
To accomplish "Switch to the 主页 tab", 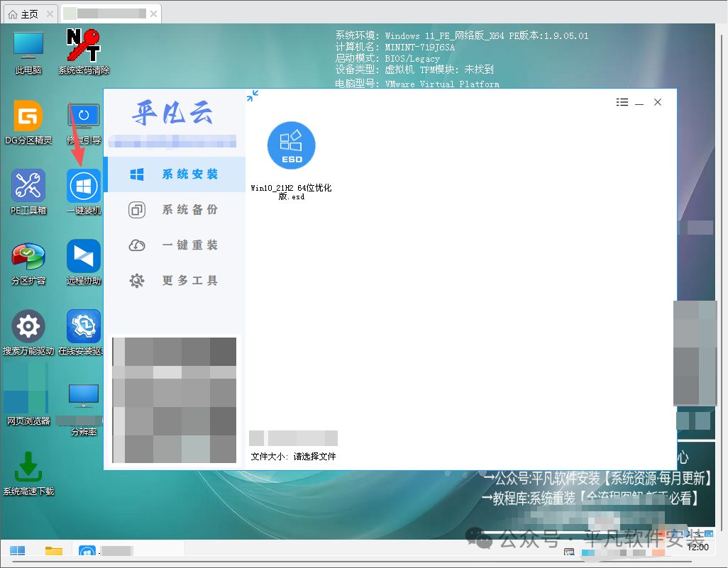I will (29, 14).
